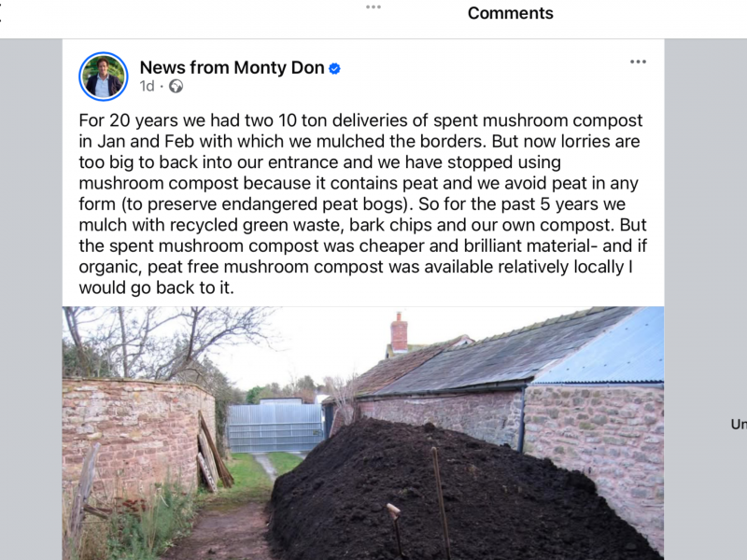Open the post options three-dot menu
747x560 pixels.
(638, 63)
